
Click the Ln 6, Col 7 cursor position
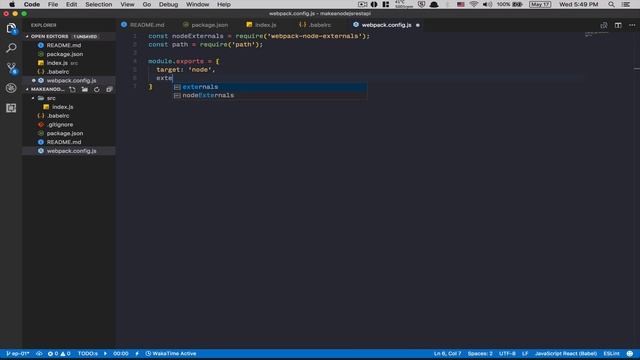447,353
